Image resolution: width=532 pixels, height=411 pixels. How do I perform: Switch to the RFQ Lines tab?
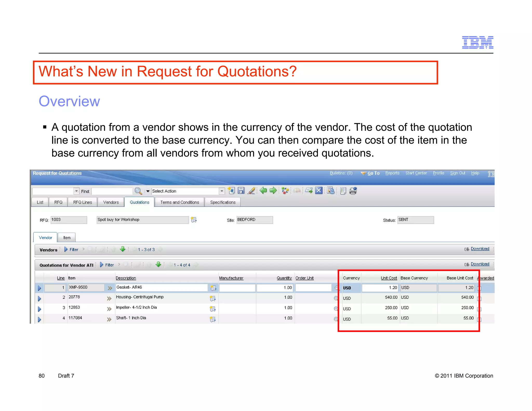(83, 202)
